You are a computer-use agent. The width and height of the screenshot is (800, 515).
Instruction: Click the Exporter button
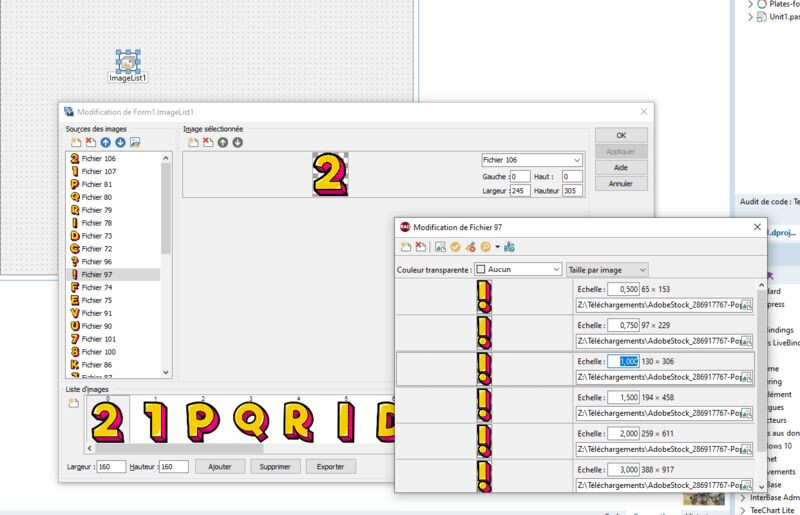click(x=331, y=467)
